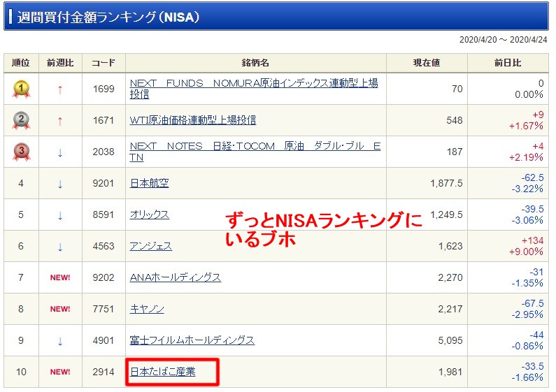Image resolution: width=556 pixels, height=392 pixels.
Task: Open the 日本たばこ産業 stock link
Action: [x=163, y=372]
